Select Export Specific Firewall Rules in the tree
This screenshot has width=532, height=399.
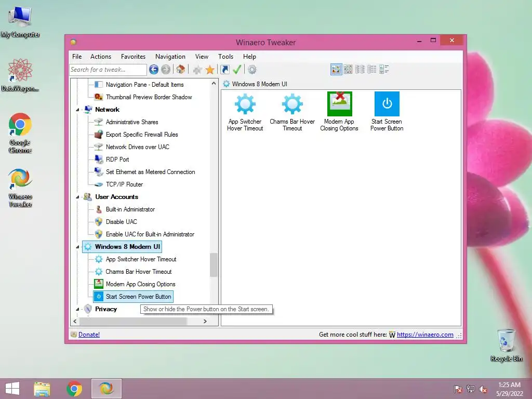pyautogui.click(x=142, y=135)
